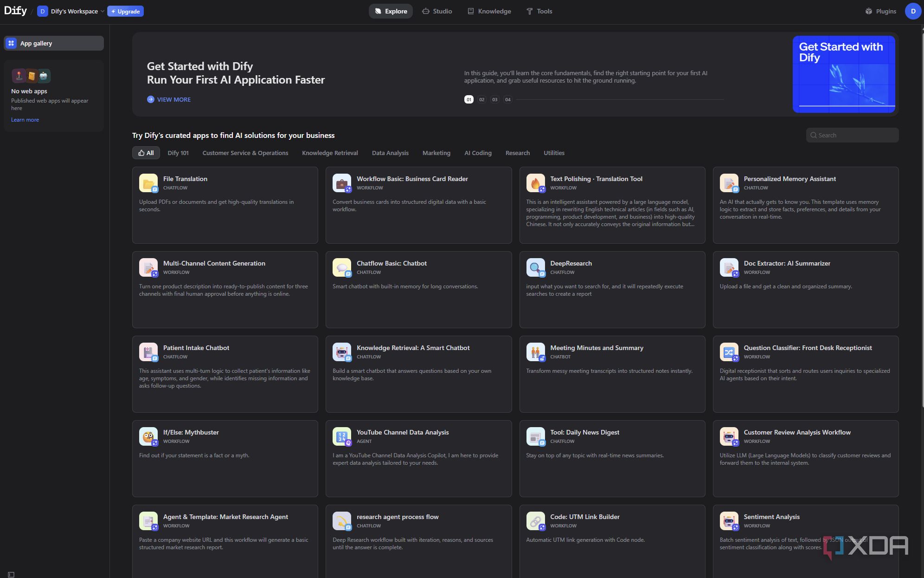Jump to banner slide 02
The image size is (924, 578).
pos(481,99)
